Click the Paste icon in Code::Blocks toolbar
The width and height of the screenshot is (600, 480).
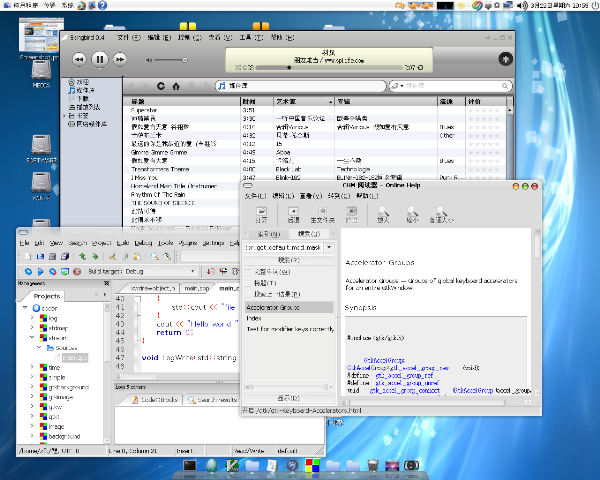point(137,256)
